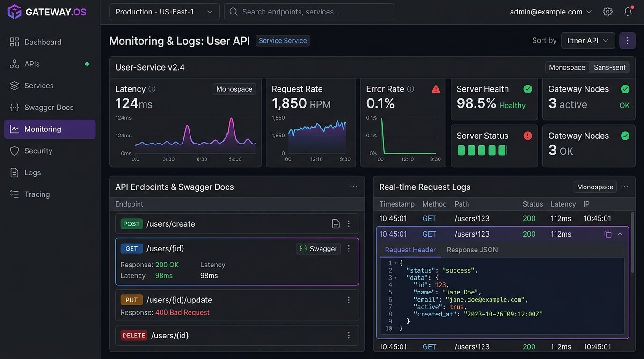Open Swagger Docs in the sidebar

[x=50, y=108]
